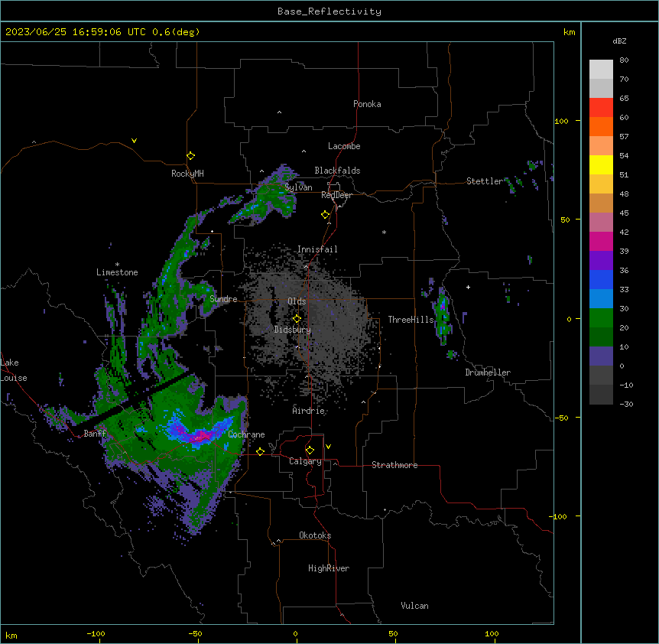Click the Sylvan label
The height and width of the screenshot is (644, 659).
click(298, 187)
